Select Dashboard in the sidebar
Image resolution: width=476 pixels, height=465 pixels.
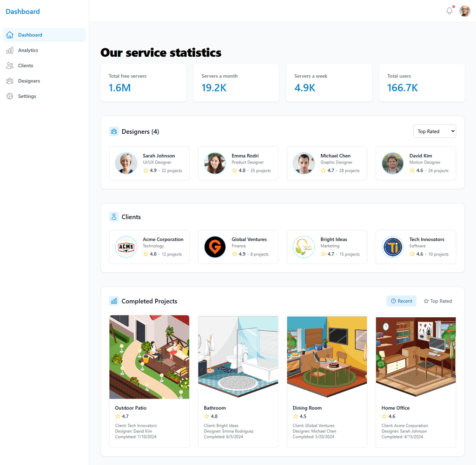pyautogui.click(x=44, y=35)
